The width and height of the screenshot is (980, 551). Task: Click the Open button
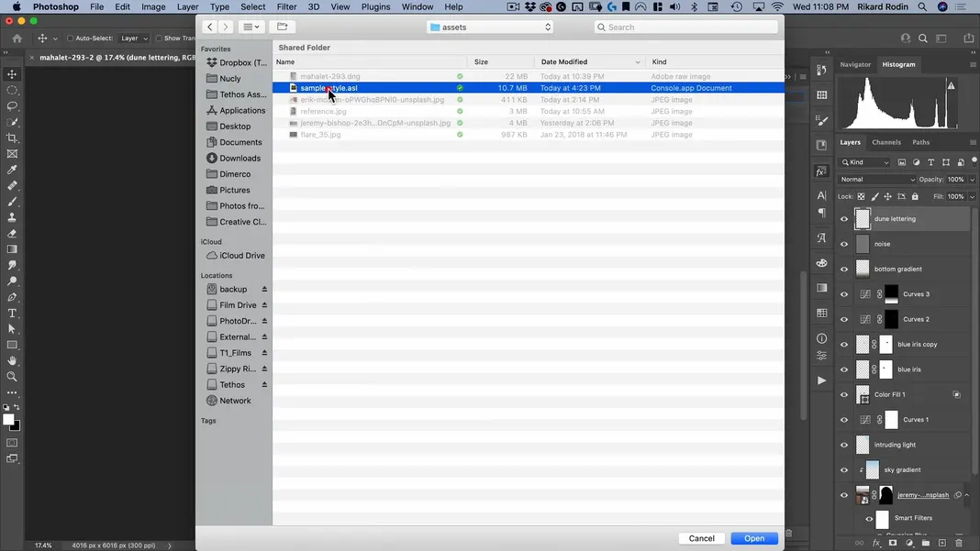[754, 538]
